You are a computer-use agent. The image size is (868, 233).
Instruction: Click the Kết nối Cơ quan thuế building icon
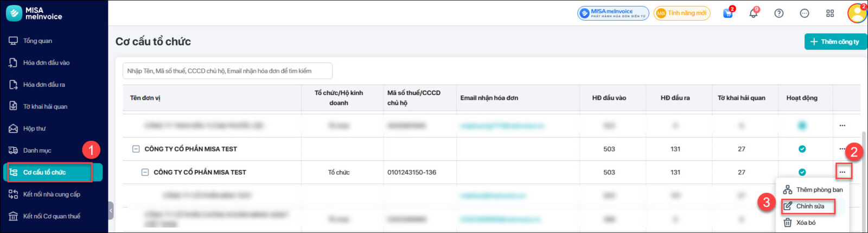13,216
